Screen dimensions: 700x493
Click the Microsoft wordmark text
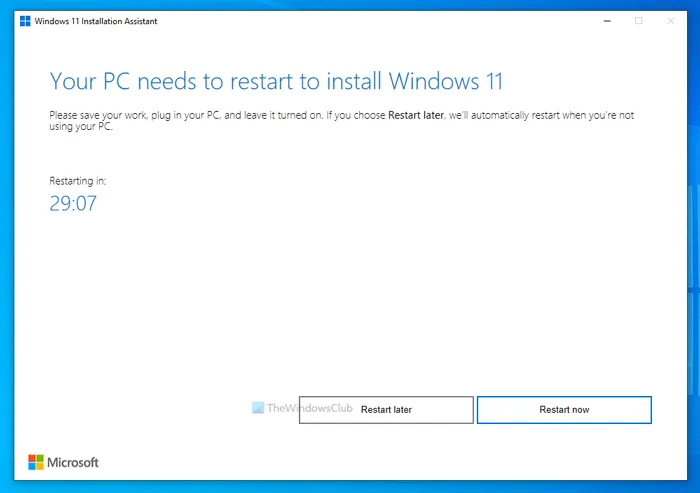pyautogui.click(x=75, y=462)
